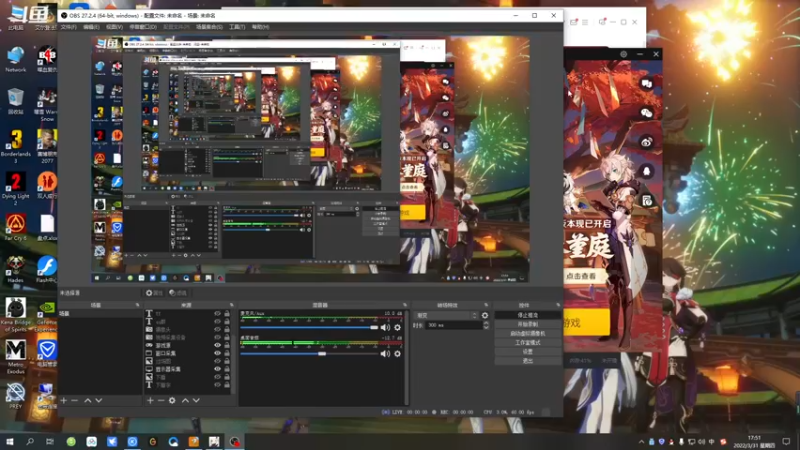The width and height of the screenshot is (800, 450).
Task: Open Hades desktop icon
Action: click(16, 269)
